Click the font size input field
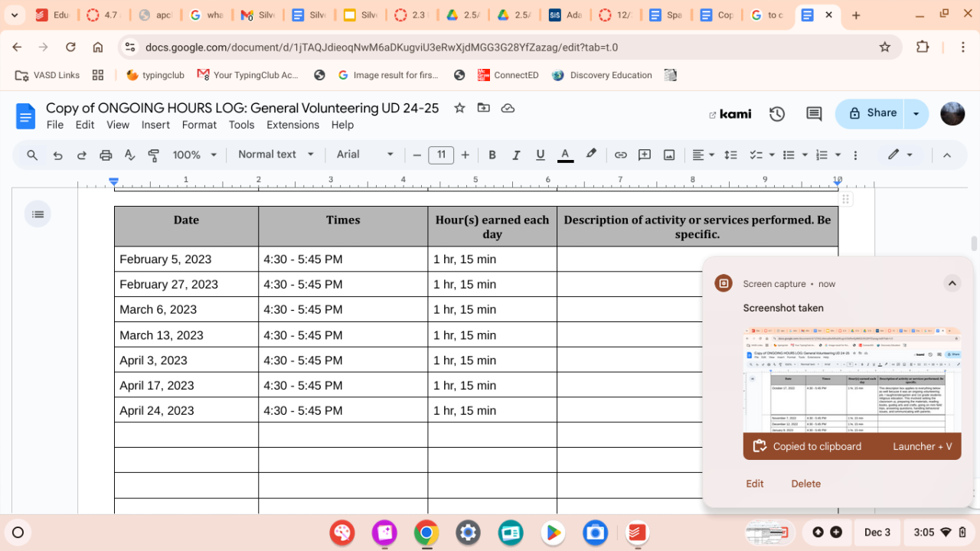Viewport: 980px width, 551px height. coord(441,155)
